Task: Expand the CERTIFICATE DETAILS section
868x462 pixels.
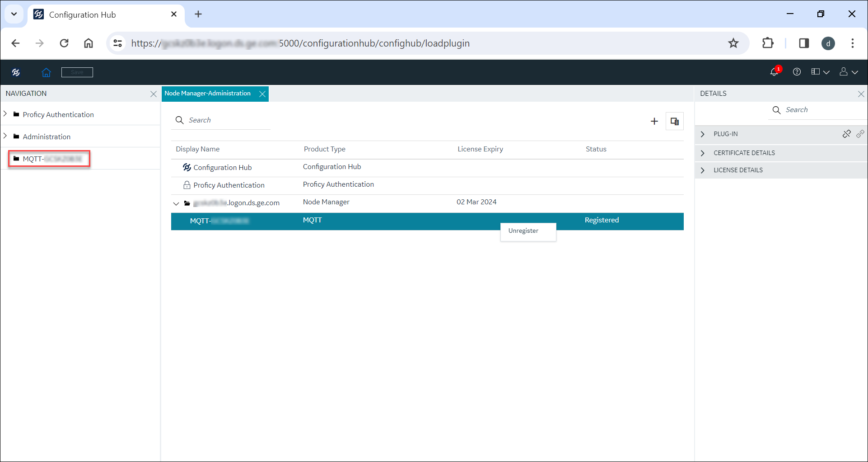Action: (702, 153)
